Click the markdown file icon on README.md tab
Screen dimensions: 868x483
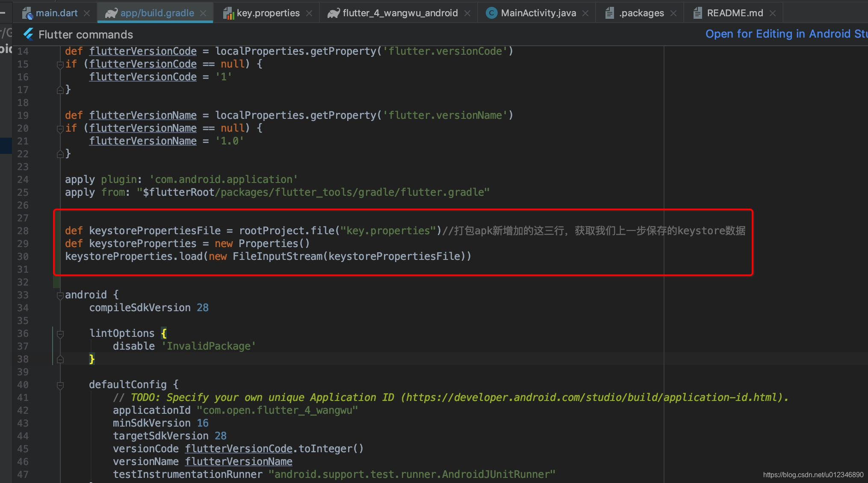click(x=698, y=13)
